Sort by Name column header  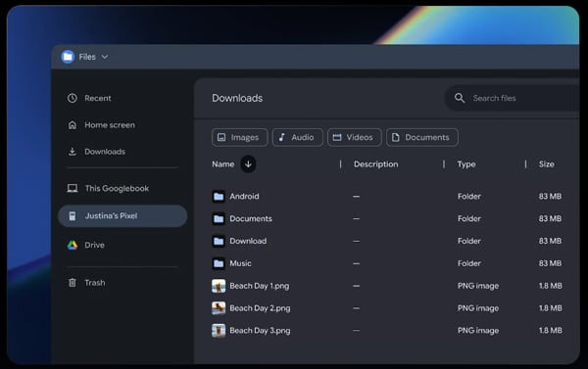coord(223,164)
